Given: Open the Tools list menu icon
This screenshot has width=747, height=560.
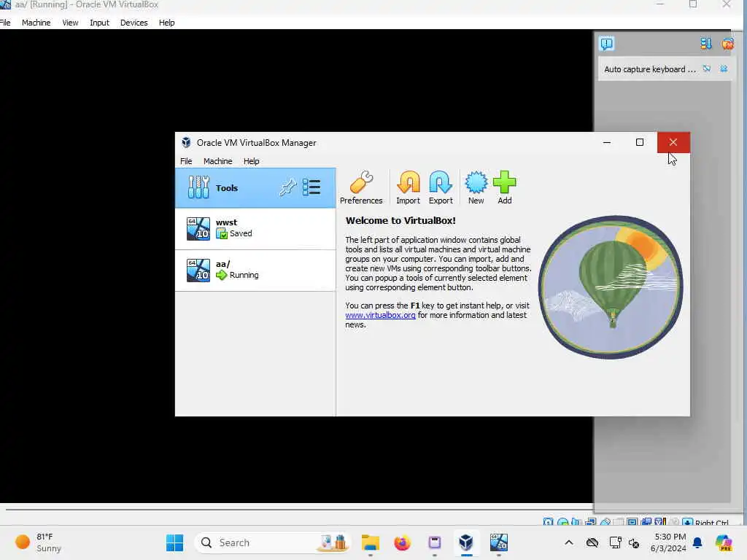Looking at the screenshot, I should point(311,187).
